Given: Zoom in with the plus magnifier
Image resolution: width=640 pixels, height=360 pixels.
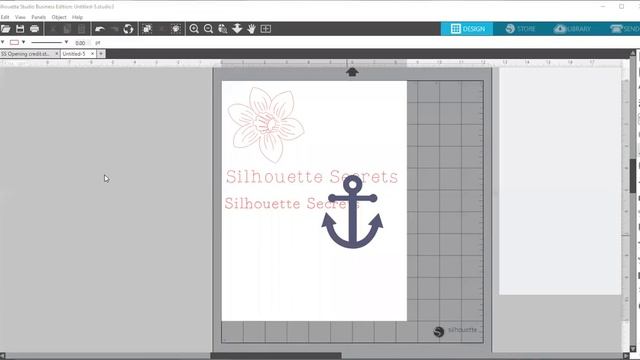Looking at the screenshot, I should 194,29.
